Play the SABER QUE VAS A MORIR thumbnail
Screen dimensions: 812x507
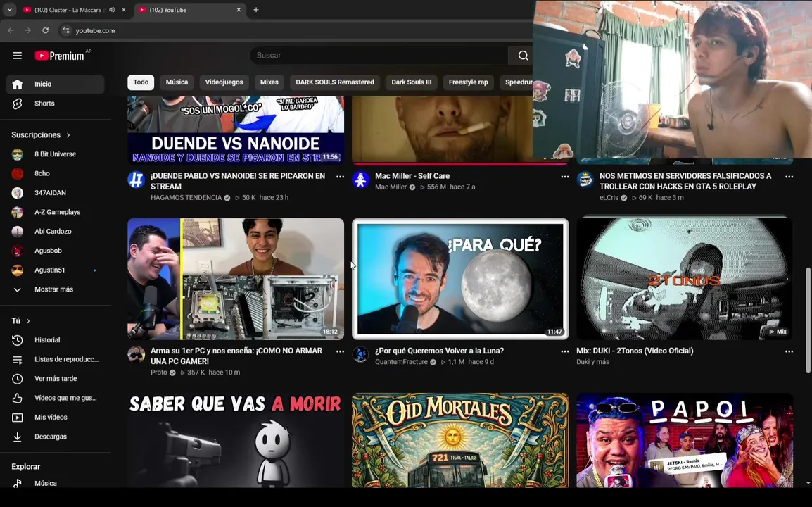(236, 440)
